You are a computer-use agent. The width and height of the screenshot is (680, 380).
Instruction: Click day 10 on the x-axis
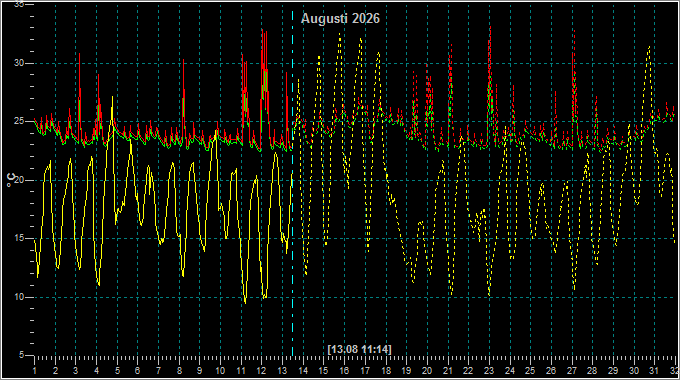pos(220,371)
